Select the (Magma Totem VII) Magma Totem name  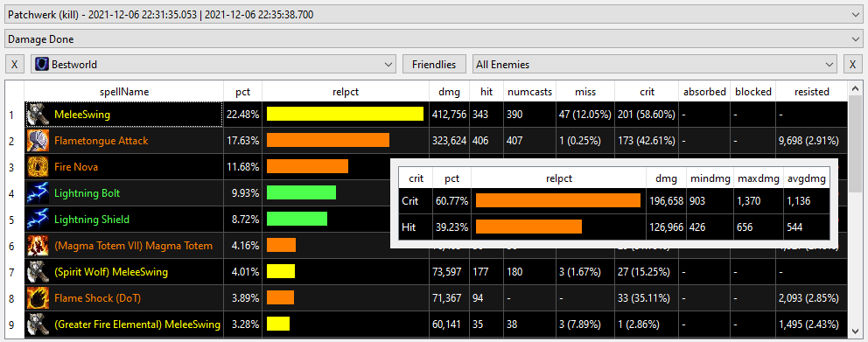point(133,245)
